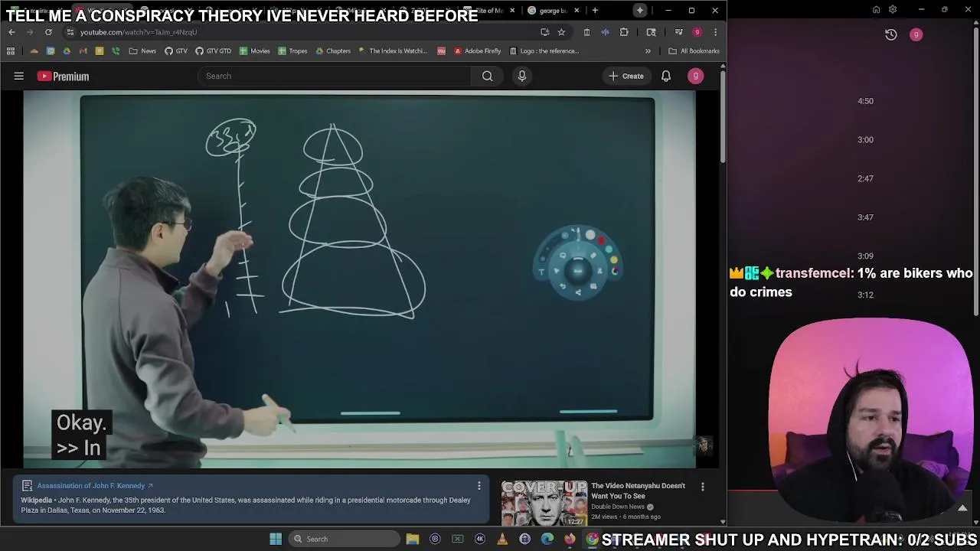The image size is (980, 551).
Task: Reload the current page
Action: (x=48, y=32)
